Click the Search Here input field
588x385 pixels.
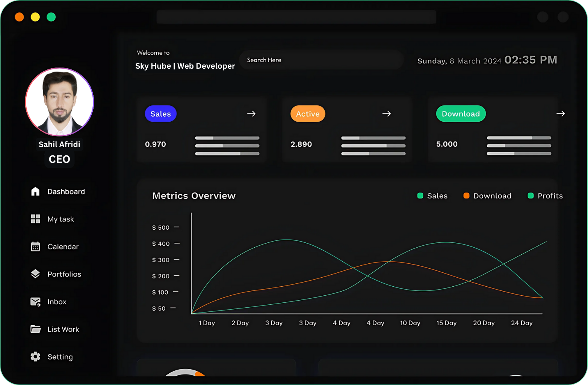321,60
